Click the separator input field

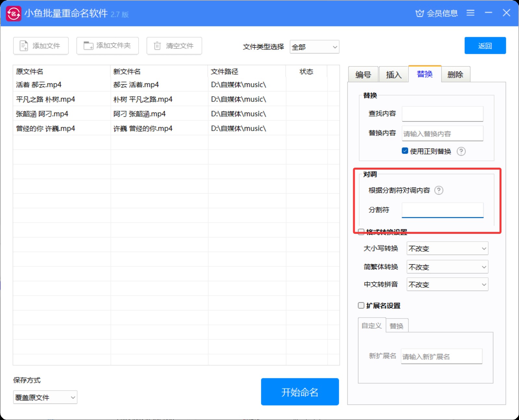[x=442, y=210]
